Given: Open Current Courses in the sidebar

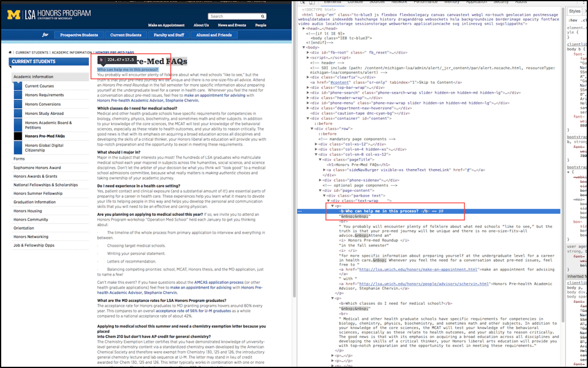Looking at the screenshot, I should tap(40, 86).
